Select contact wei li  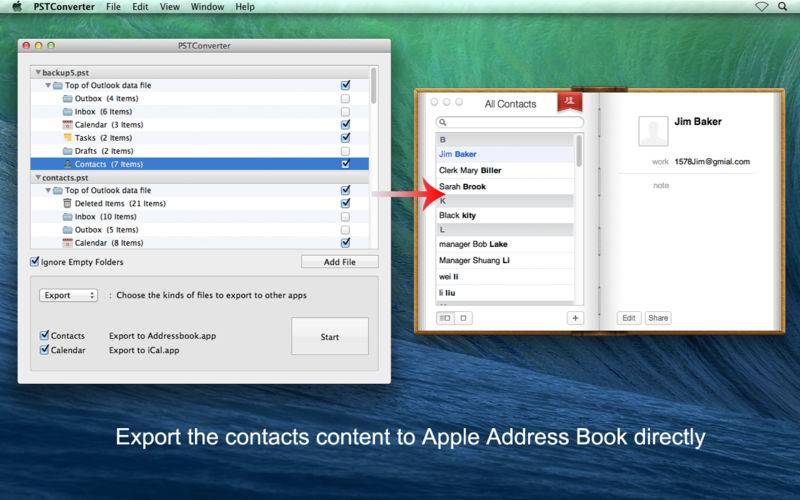click(506, 277)
